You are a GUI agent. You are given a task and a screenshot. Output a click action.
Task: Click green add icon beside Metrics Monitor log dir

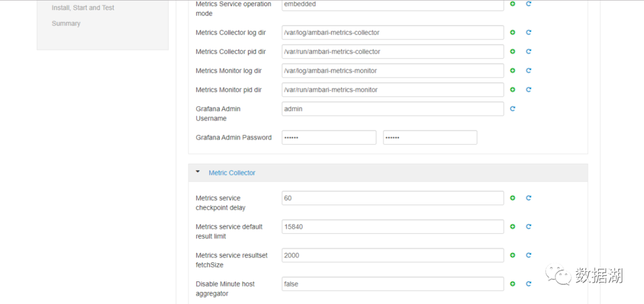coord(512,71)
